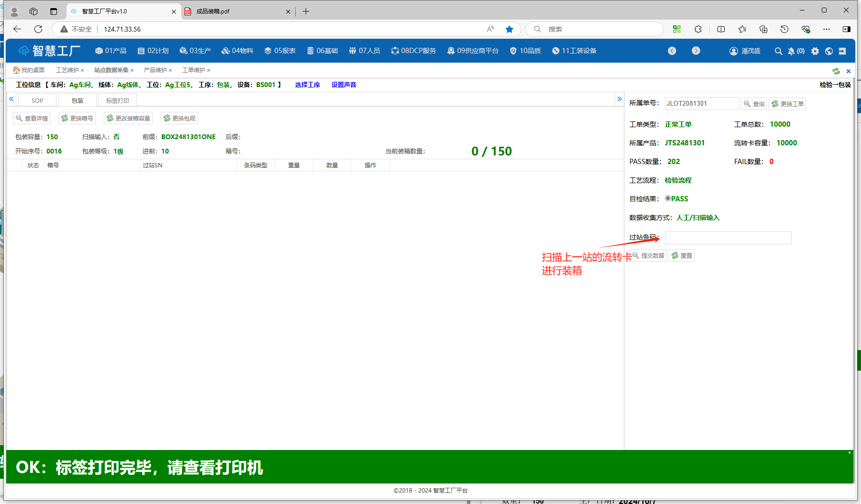This screenshot has width=861, height=504.
Task: Collapse left panel with double chevron
Action: pyautogui.click(x=11, y=99)
